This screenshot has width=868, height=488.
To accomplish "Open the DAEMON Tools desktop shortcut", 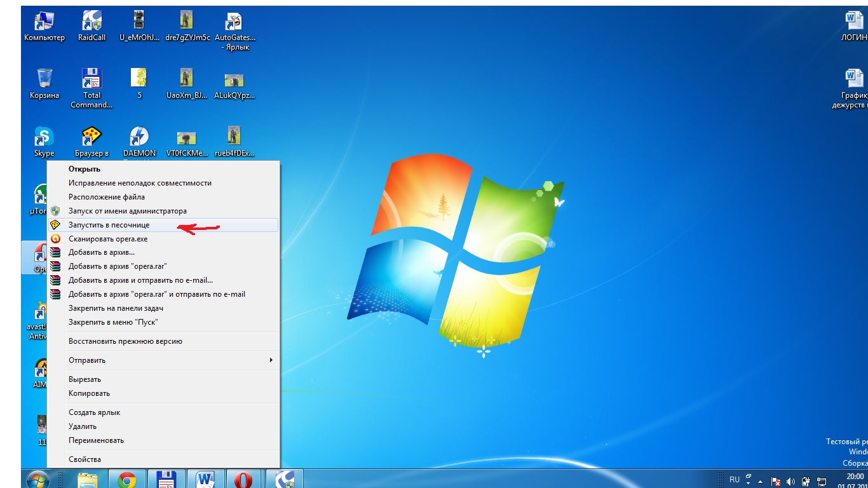I will tap(140, 142).
